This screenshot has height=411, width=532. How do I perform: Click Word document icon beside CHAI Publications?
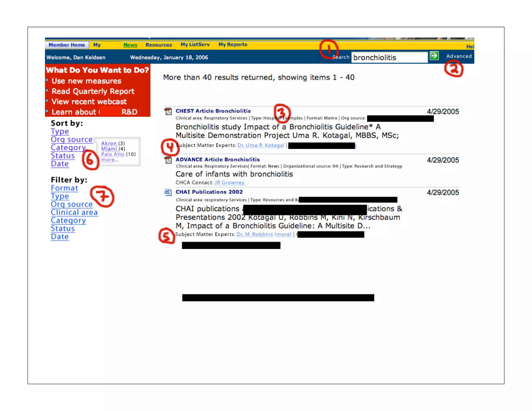[x=168, y=192]
